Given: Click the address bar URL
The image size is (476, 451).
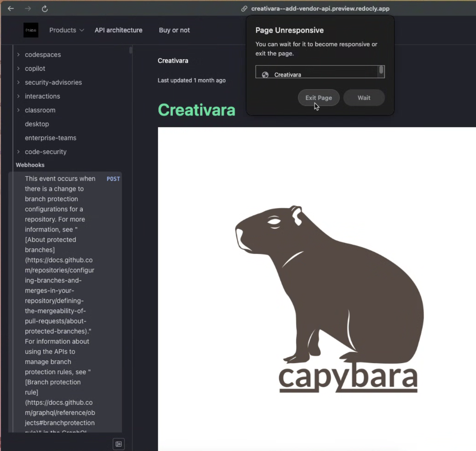Looking at the screenshot, I should click(x=320, y=8).
